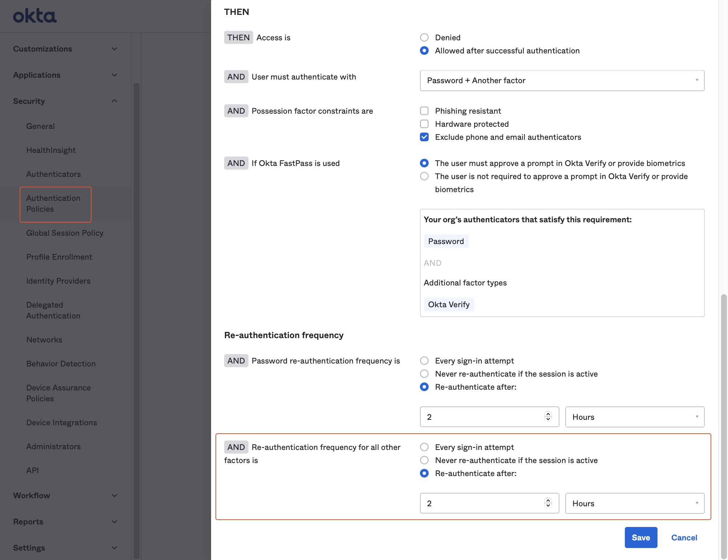
Task: Open the API security page
Action: pos(32,470)
